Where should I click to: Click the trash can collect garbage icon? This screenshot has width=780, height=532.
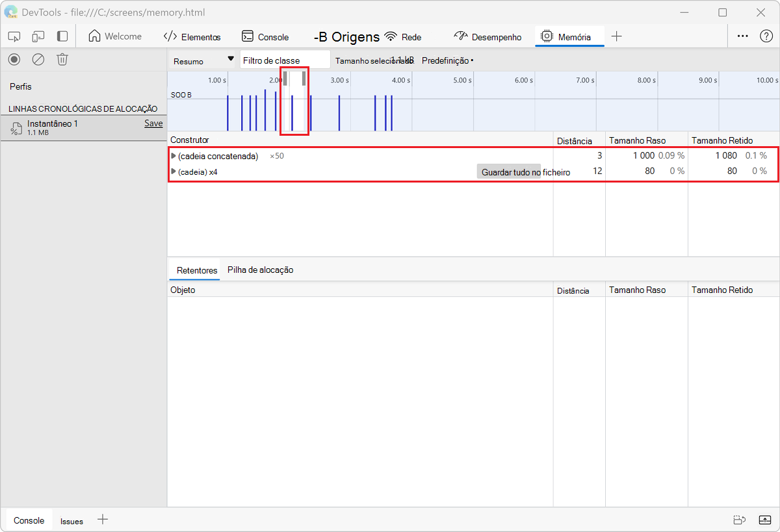click(62, 60)
